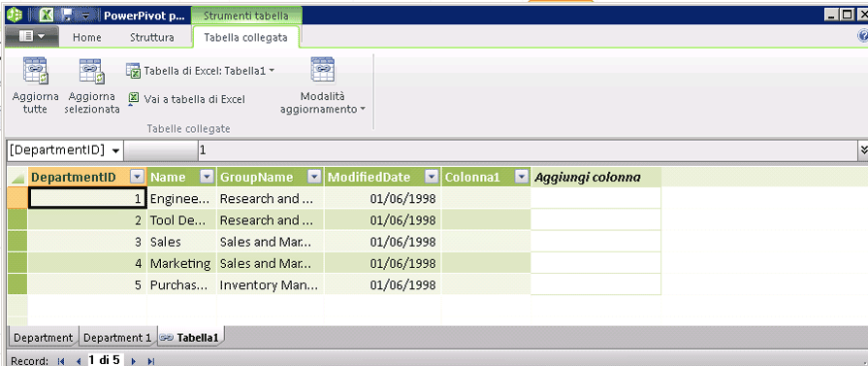Image resolution: width=868 pixels, height=366 pixels.
Task: Click the PowerPivot application icon in title bar
Action: pos(14,15)
